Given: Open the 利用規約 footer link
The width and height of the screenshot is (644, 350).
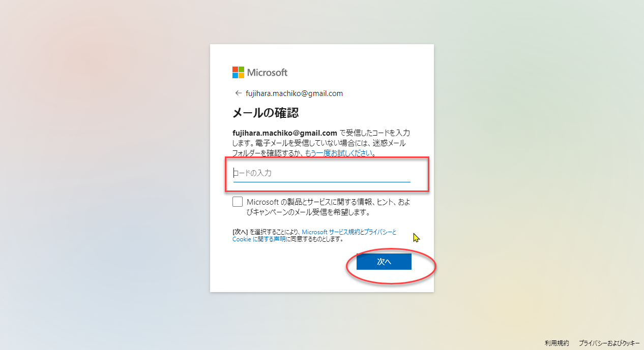Looking at the screenshot, I should click(557, 343).
